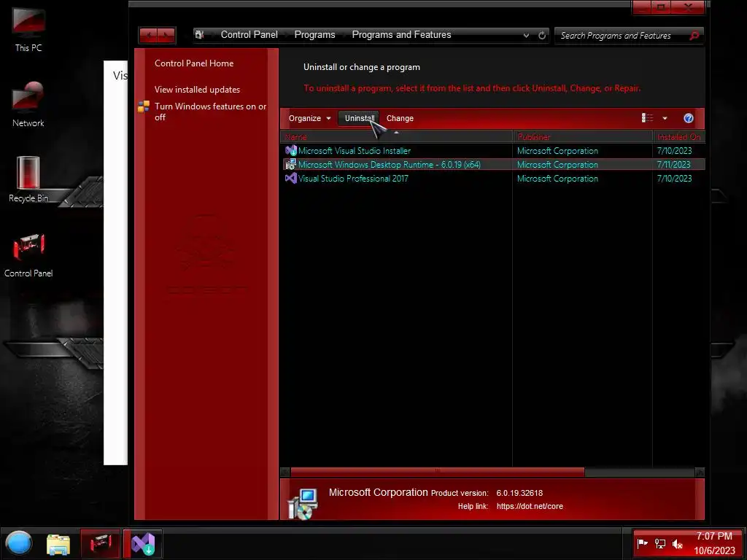Select Control Panel taskbar button
Image resolution: width=747 pixels, height=560 pixels.
(x=101, y=543)
